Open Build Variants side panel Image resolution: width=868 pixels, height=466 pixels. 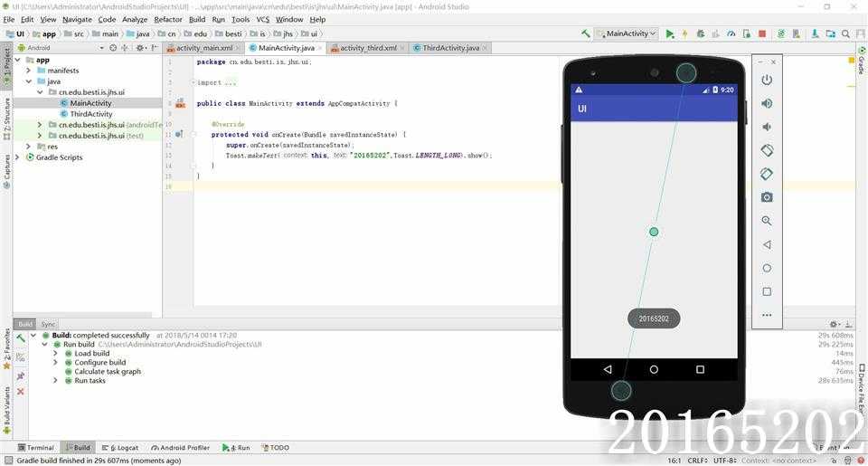pyautogui.click(x=6, y=411)
